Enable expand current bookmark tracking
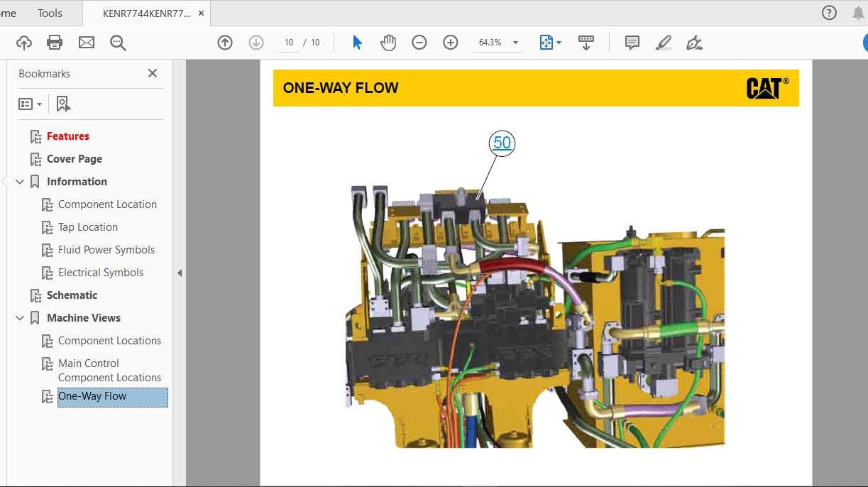 pos(63,103)
